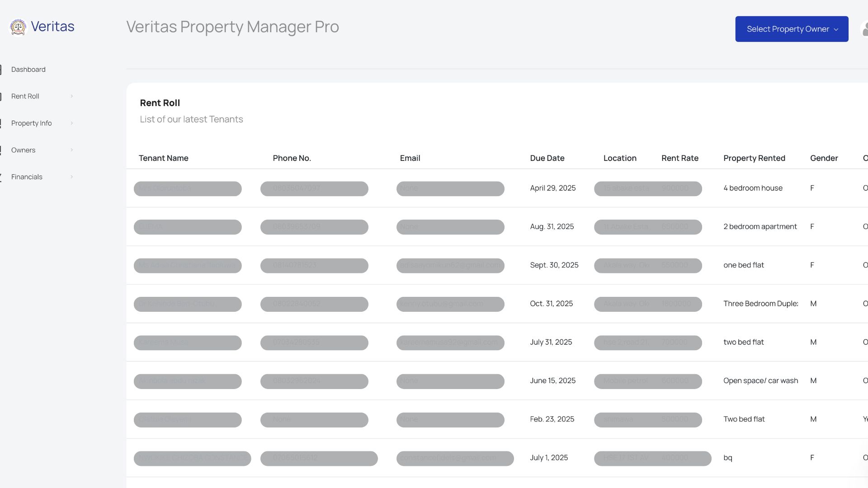
Task: Open Financials sidebar item
Action: (27, 177)
